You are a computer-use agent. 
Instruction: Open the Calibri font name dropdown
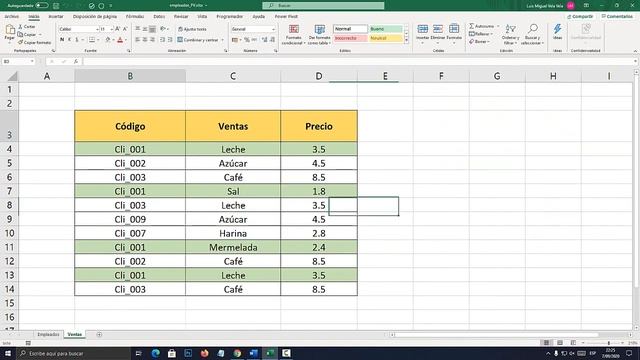click(98, 29)
